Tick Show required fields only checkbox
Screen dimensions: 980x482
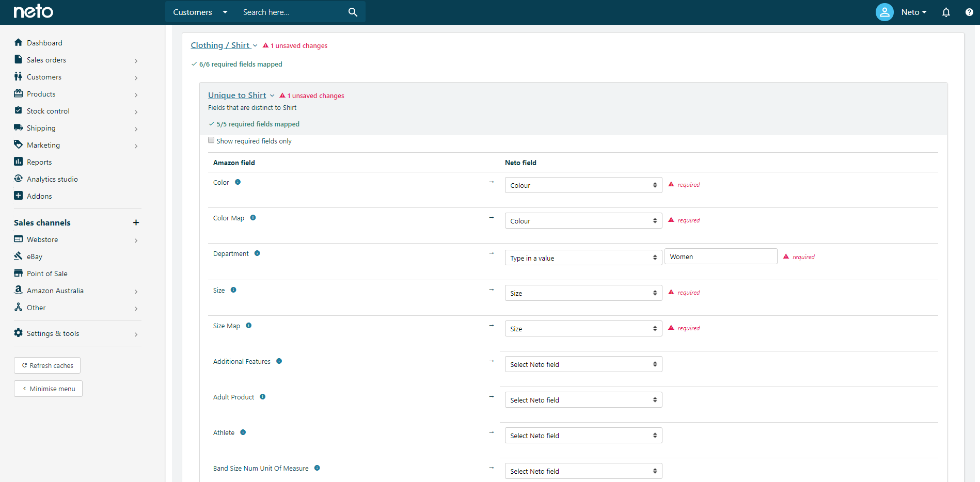211,140
